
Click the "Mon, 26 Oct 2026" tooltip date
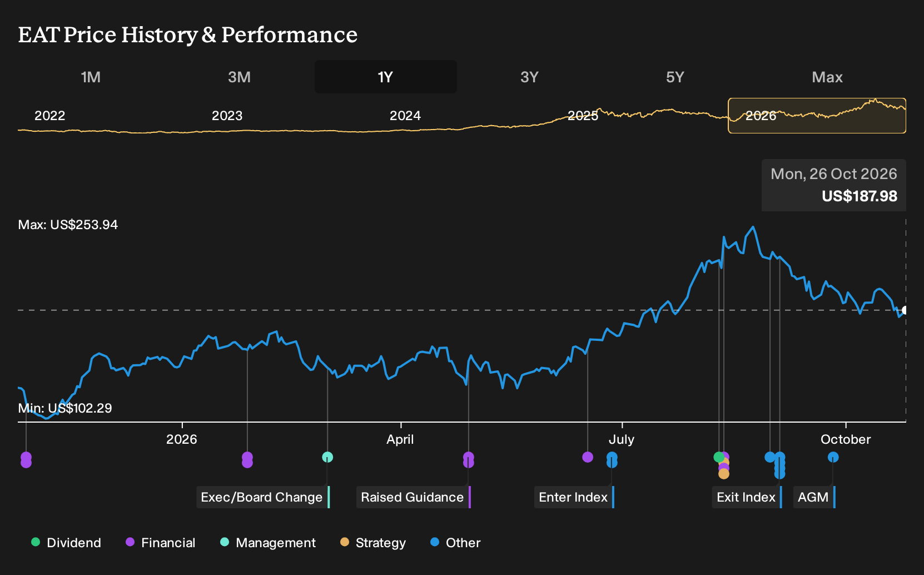[x=834, y=174]
